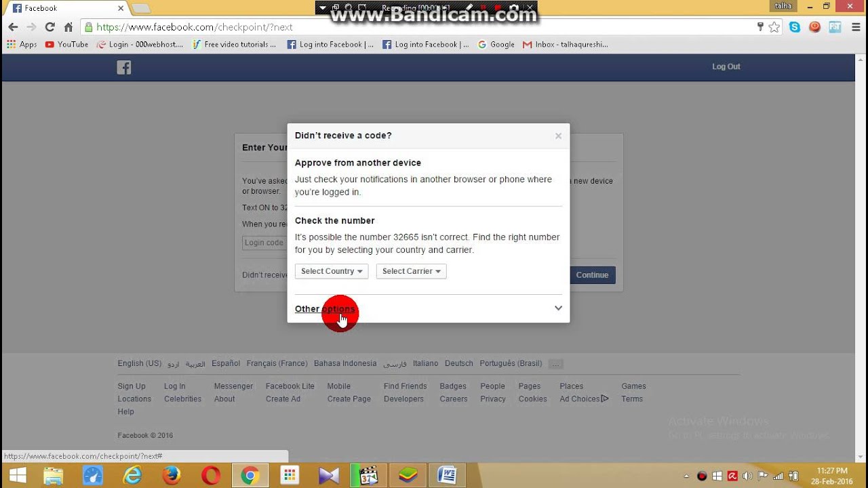Open the Sign Up footer link

[x=132, y=386]
